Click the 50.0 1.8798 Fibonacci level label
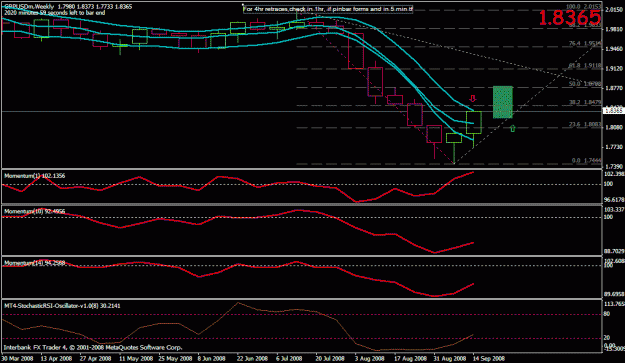 click(x=585, y=84)
